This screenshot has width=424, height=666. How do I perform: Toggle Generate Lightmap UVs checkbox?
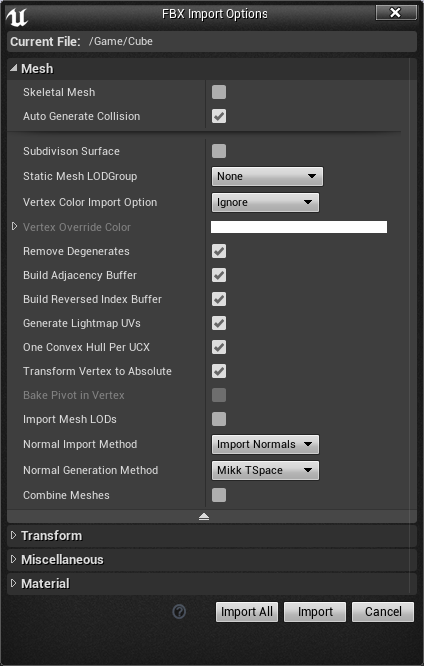coord(219,323)
